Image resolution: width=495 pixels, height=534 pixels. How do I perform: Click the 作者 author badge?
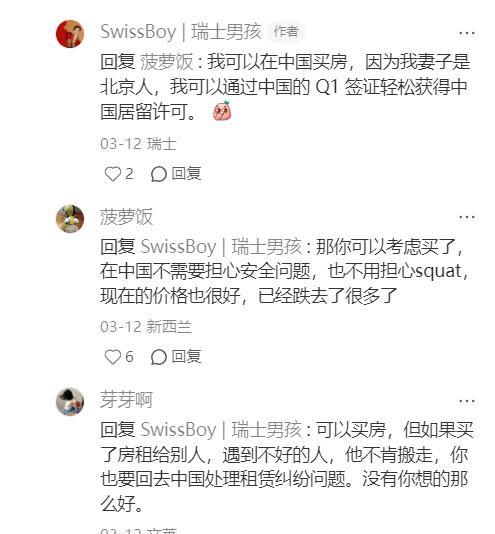click(x=287, y=32)
